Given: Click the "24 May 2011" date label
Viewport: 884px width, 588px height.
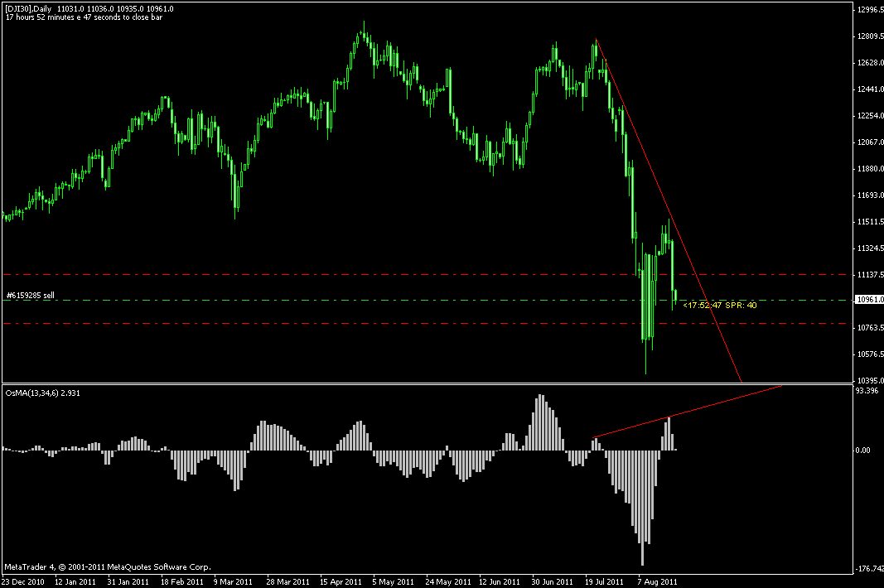Looking at the screenshot, I should tap(448, 582).
